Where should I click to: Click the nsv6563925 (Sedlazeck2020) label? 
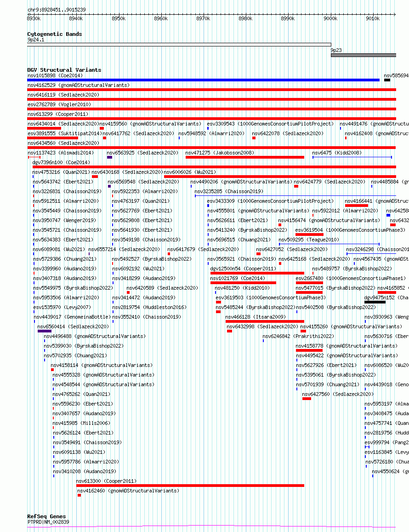[142, 153]
